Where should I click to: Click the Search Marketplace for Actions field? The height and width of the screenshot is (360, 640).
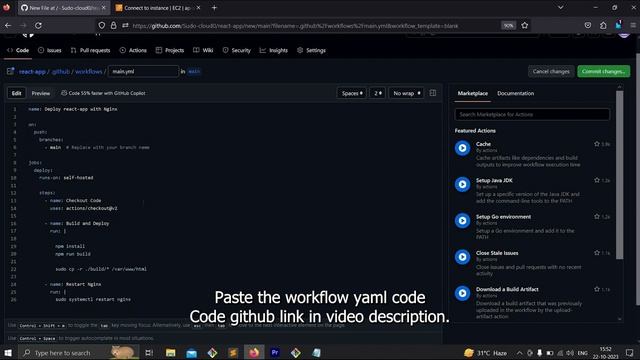coord(532,114)
